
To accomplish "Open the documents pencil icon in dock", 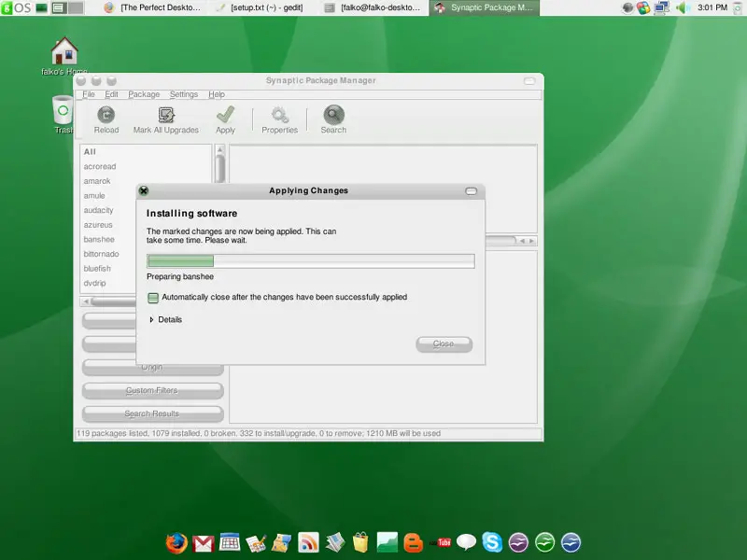I will [256, 543].
